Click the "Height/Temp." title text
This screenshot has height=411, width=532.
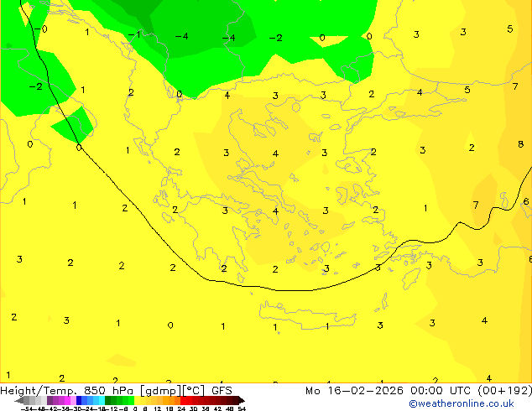coord(39,391)
